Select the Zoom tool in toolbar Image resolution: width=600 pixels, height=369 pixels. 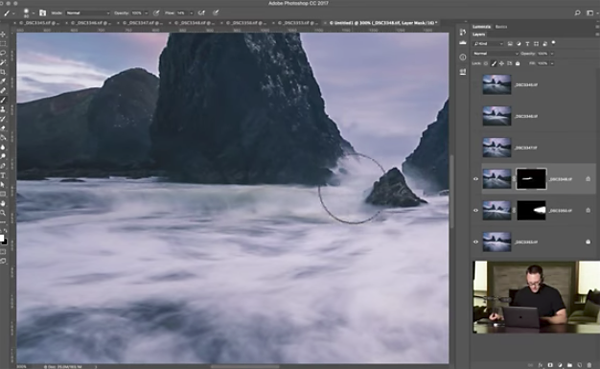(x=3, y=213)
